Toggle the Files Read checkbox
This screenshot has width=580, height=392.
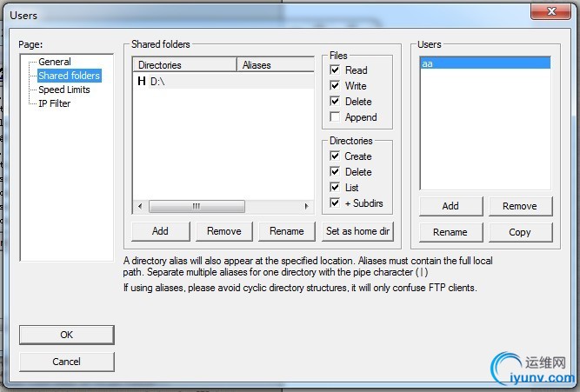pos(335,70)
